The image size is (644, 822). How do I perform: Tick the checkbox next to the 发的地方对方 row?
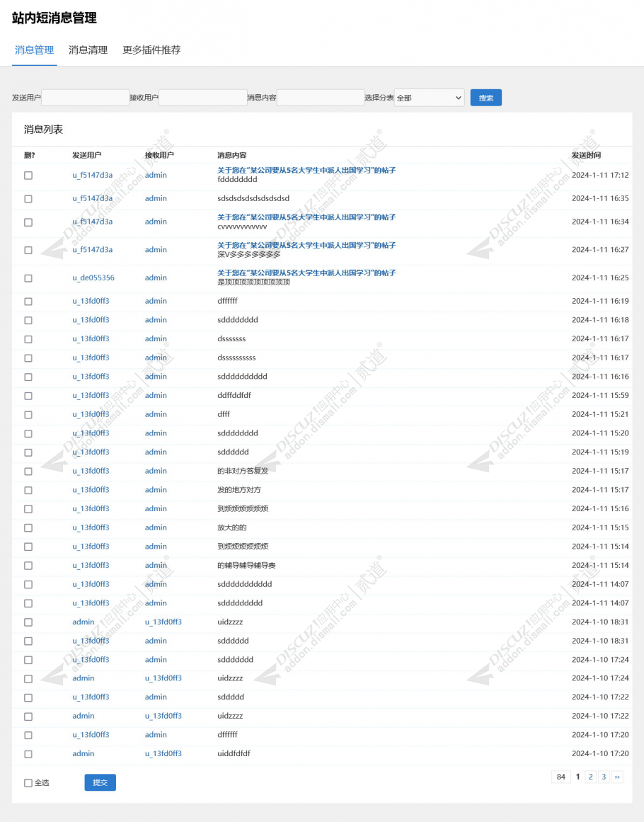[28, 490]
